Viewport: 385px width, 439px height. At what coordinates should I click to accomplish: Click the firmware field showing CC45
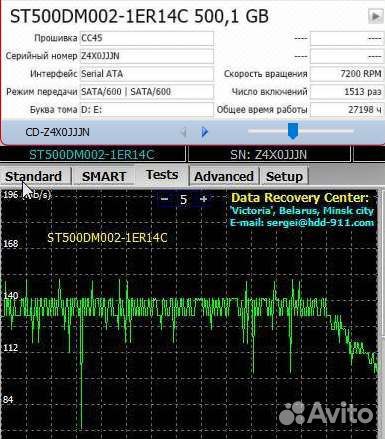[146, 38]
